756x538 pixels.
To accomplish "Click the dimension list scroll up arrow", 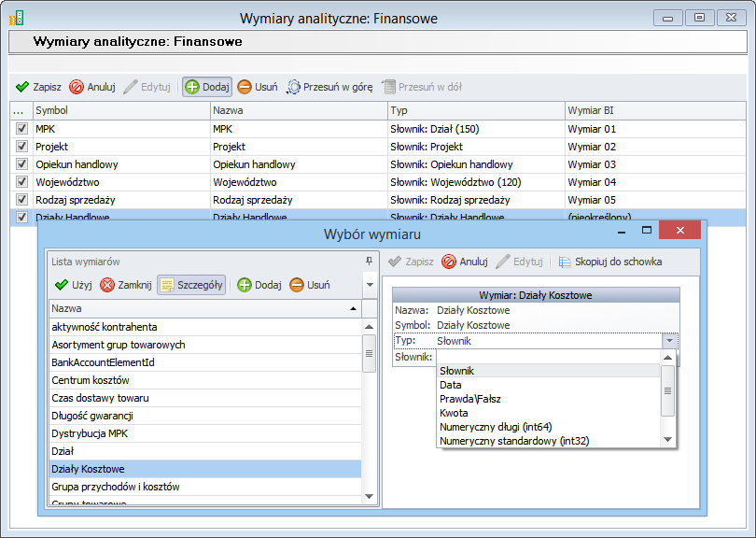I will point(370,327).
